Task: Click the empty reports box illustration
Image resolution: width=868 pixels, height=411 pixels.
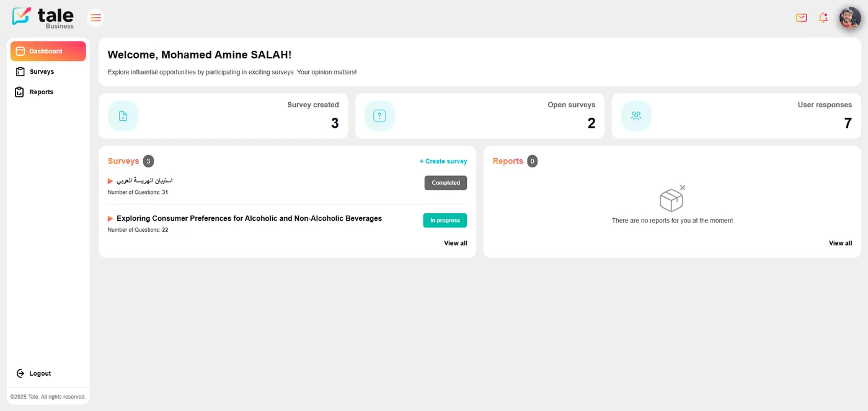Action: point(672,198)
